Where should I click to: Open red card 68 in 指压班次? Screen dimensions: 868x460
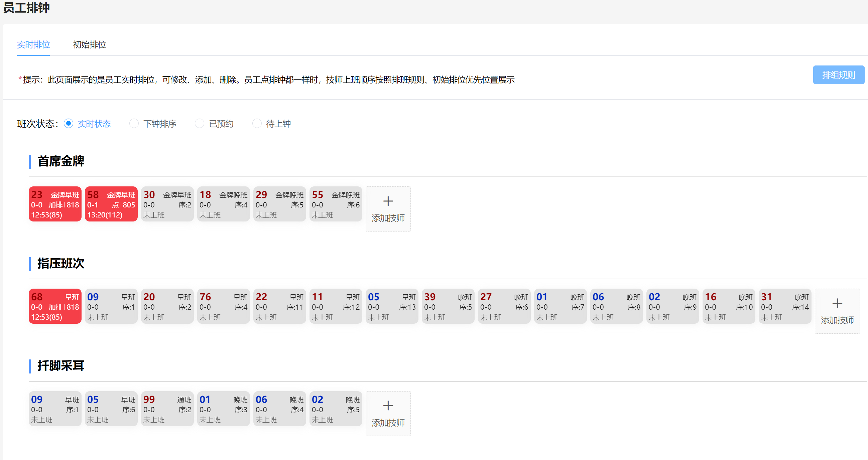(55, 306)
